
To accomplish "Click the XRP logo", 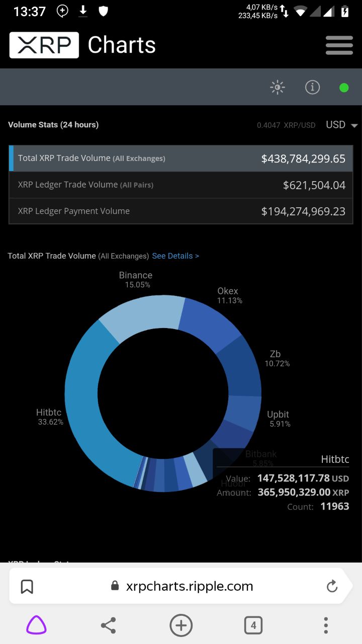I will tap(44, 45).
